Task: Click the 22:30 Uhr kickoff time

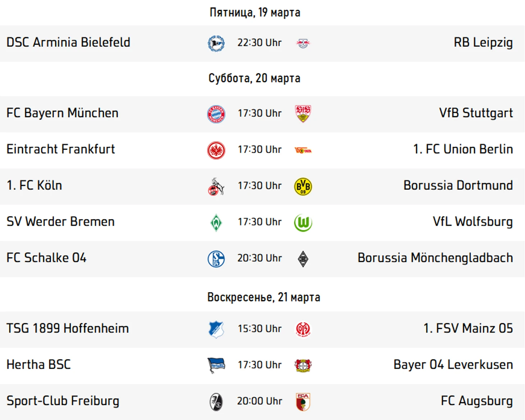Action: (259, 43)
